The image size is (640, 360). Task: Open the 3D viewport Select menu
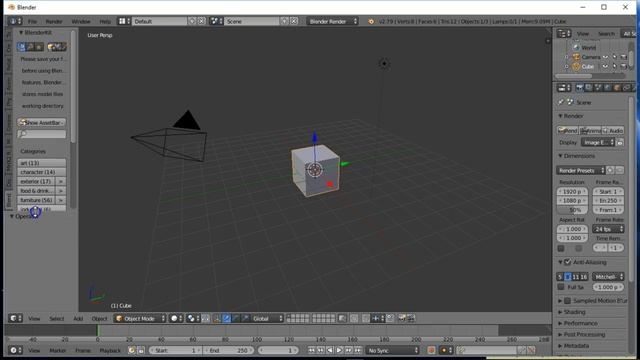coord(57,318)
